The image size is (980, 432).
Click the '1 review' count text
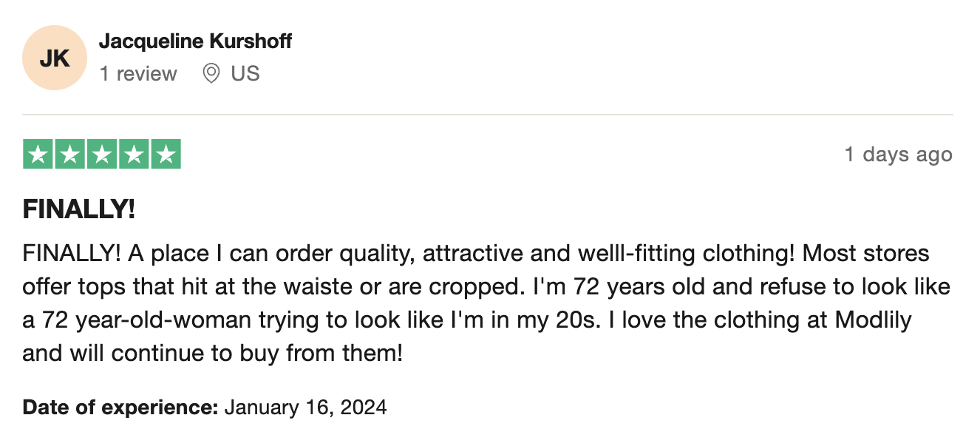coord(138,74)
